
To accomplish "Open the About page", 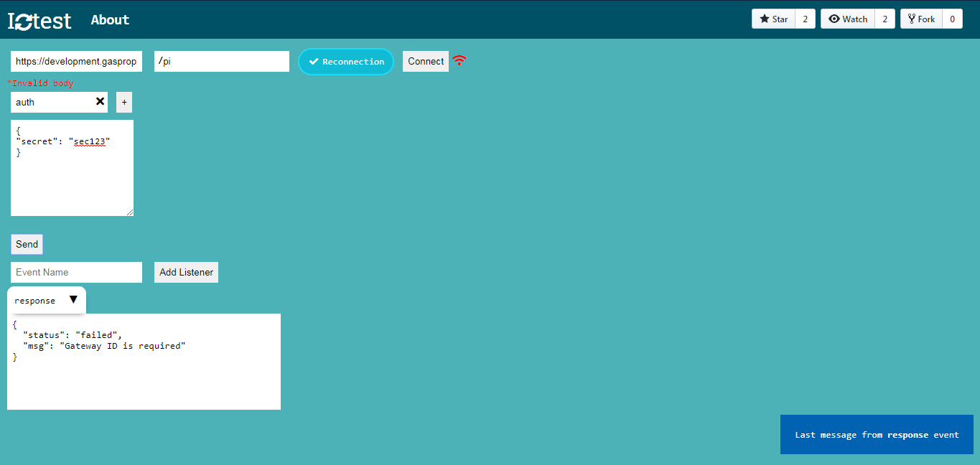I will point(109,19).
